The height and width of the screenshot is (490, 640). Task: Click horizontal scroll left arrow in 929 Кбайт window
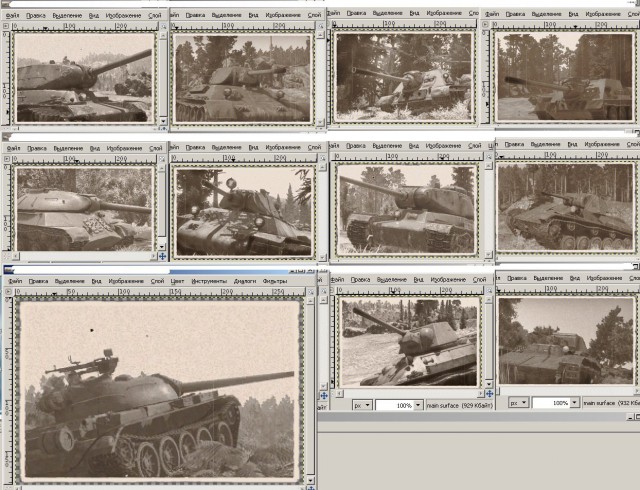click(338, 394)
